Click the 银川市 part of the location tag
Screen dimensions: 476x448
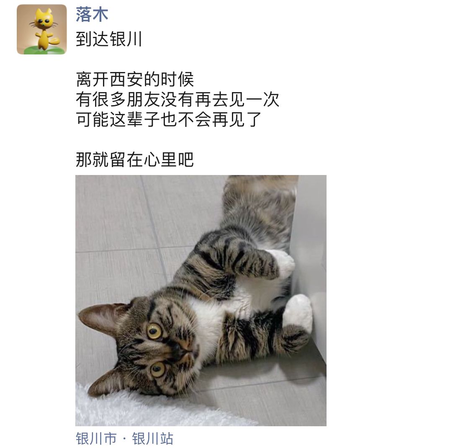click(96, 439)
